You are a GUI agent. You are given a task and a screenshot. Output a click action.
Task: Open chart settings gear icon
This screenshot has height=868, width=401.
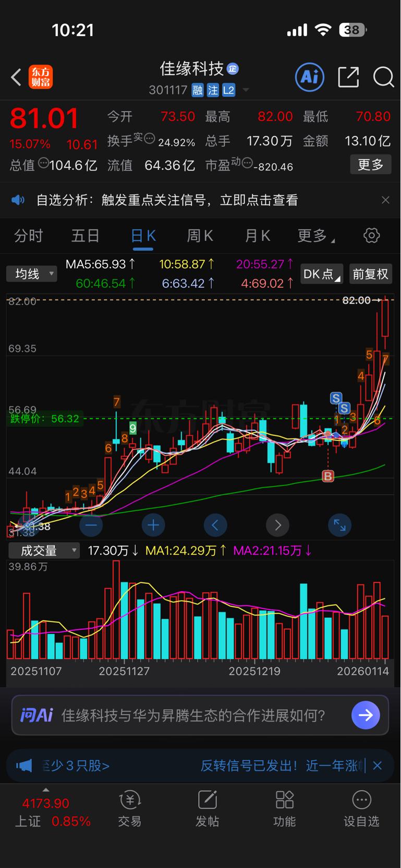pyautogui.click(x=371, y=236)
